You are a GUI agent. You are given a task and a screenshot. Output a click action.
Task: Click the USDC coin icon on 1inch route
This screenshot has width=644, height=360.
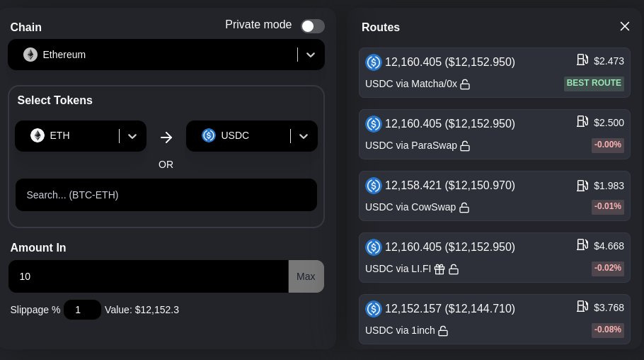click(x=374, y=309)
